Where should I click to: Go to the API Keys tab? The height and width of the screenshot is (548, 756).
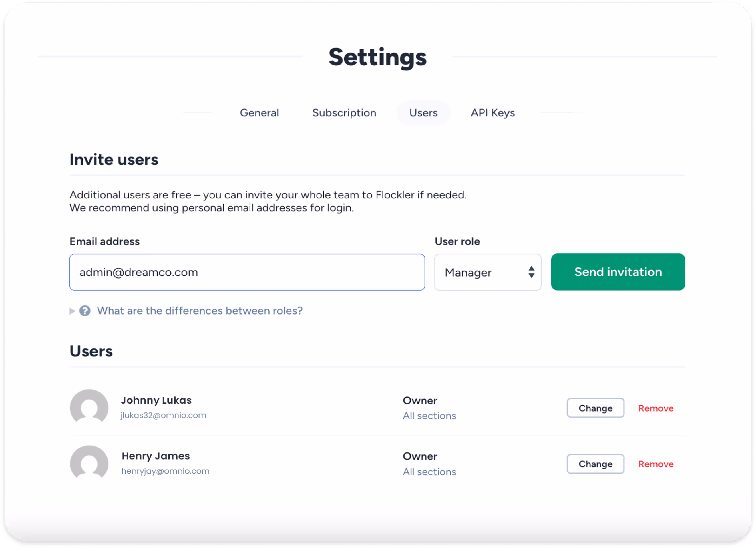492,113
